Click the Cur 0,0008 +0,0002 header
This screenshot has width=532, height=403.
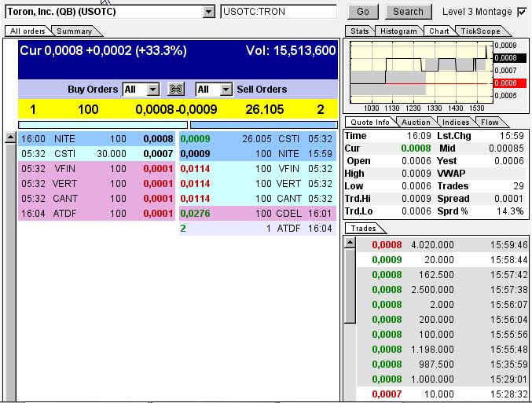point(103,51)
